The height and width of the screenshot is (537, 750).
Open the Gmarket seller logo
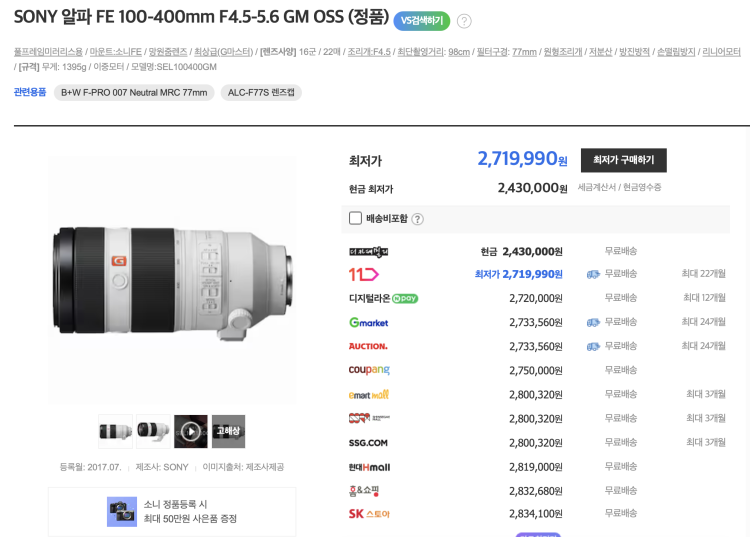point(368,323)
